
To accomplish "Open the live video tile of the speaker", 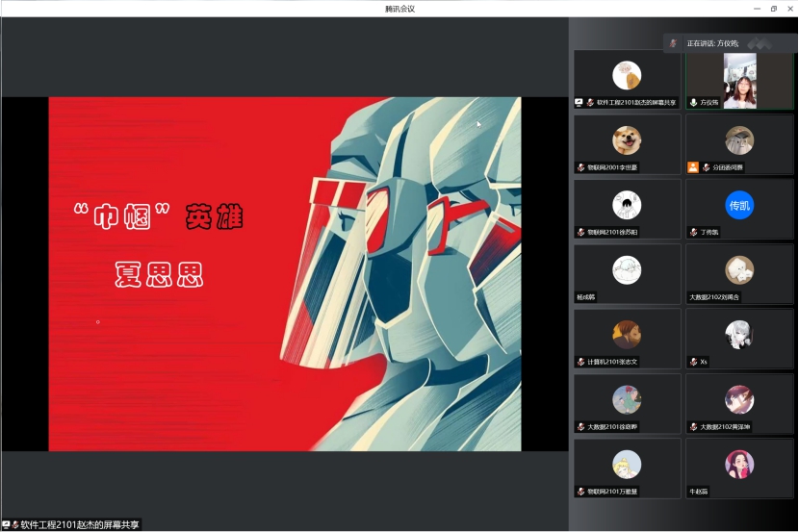I will click(740, 81).
